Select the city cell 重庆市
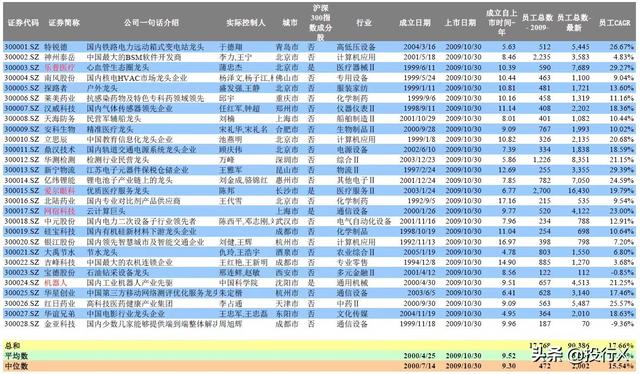This screenshot has width=640, height=374. 287,98
